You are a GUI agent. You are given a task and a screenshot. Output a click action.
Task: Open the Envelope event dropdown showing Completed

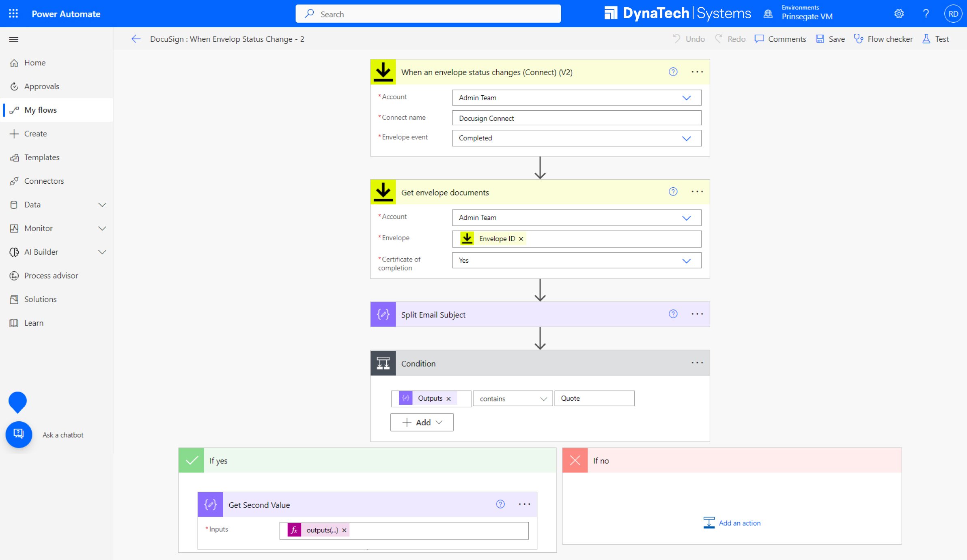(x=687, y=138)
